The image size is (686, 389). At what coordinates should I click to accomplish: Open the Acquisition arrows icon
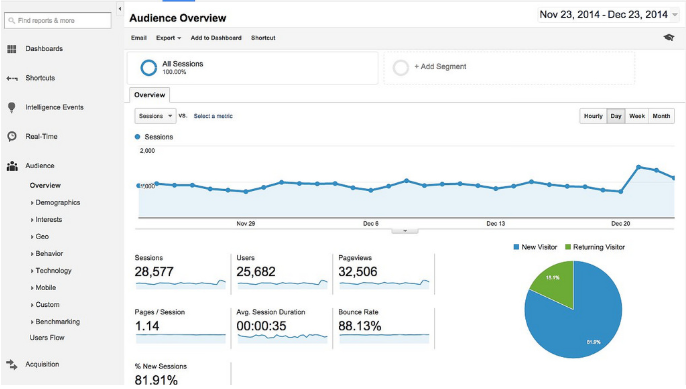tap(12, 364)
